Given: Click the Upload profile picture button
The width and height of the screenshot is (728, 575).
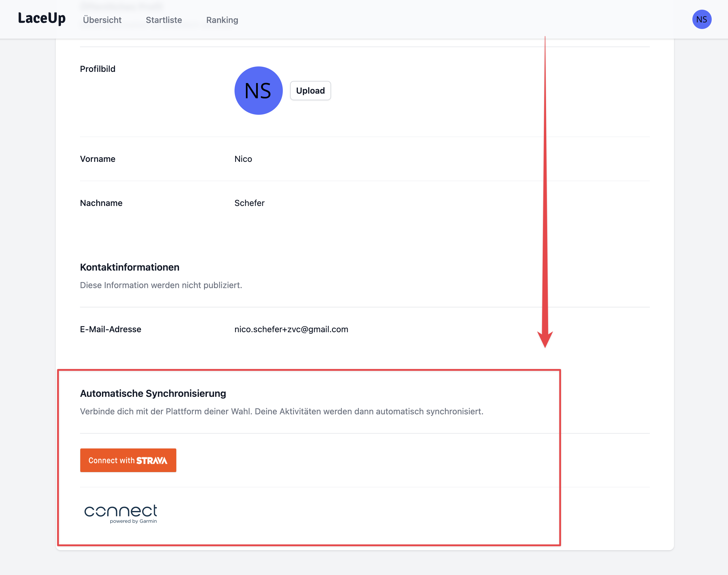Looking at the screenshot, I should click(x=310, y=91).
